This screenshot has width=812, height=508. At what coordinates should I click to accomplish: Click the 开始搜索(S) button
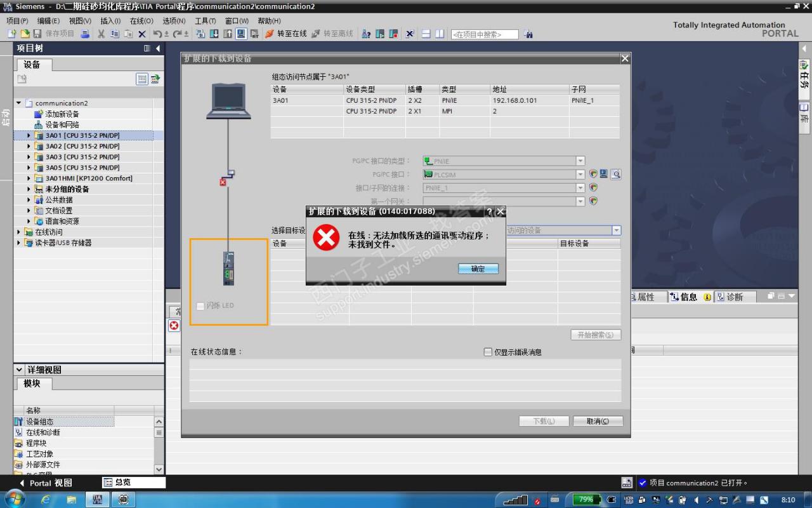pos(596,335)
